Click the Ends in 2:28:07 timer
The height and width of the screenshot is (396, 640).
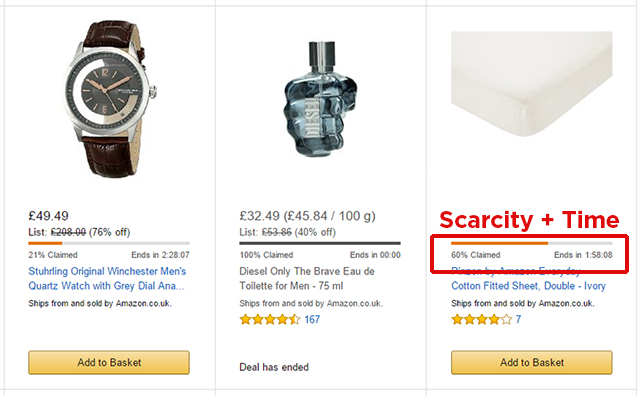pyautogui.click(x=160, y=255)
